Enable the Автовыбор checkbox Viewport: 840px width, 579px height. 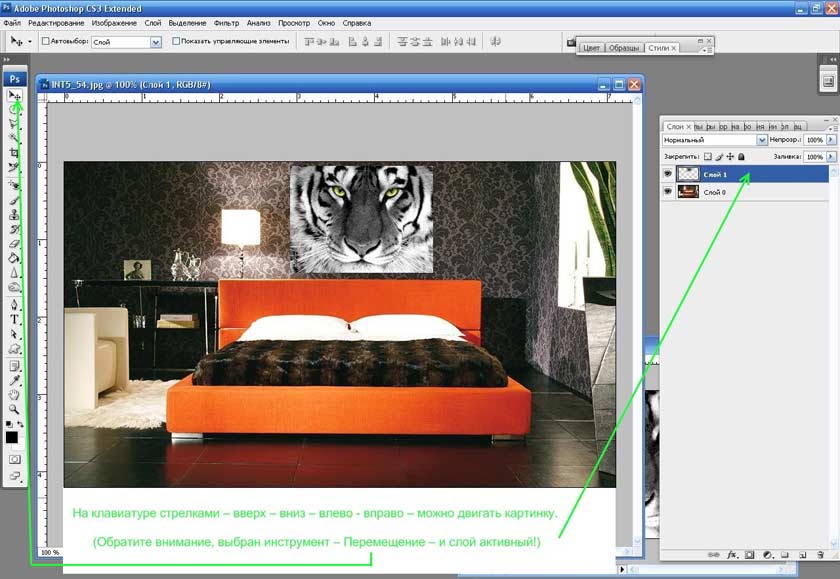pos(46,42)
